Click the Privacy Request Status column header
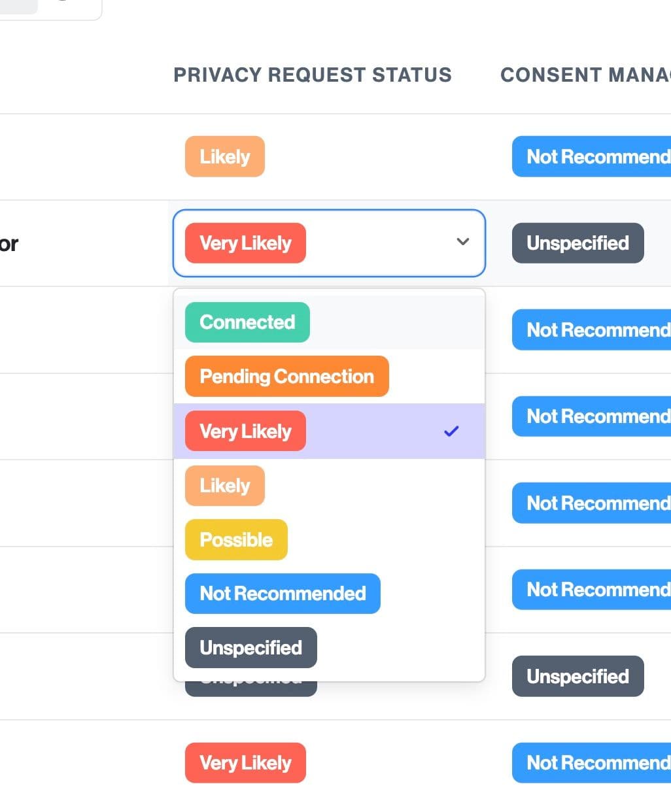 click(313, 75)
